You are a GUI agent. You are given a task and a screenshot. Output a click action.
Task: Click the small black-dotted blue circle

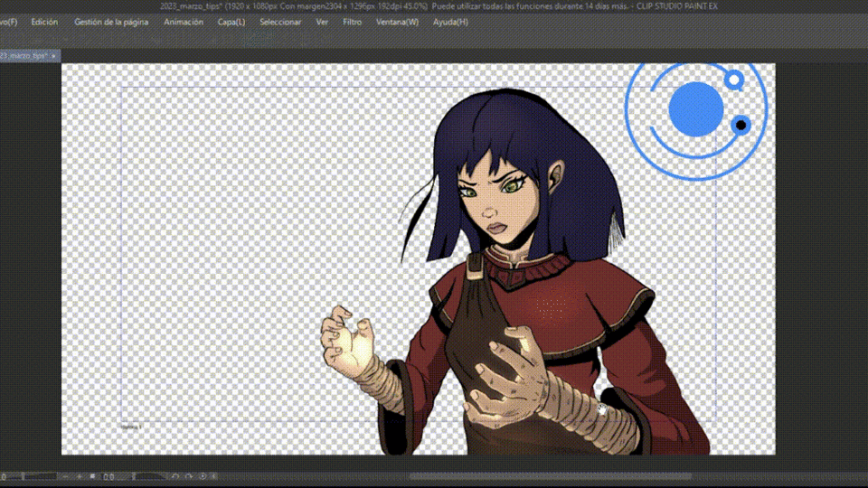(741, 125)
